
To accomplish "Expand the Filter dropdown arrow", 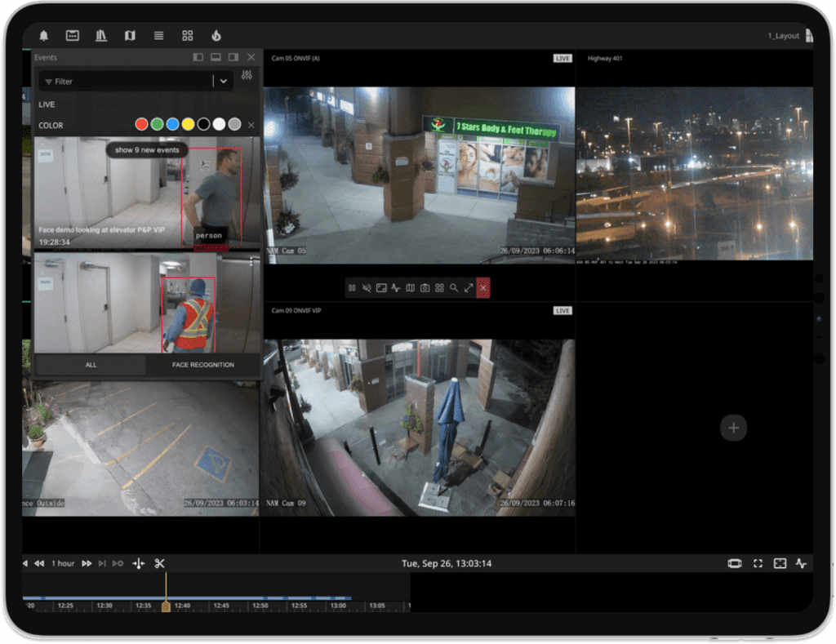I will tap(224, 81).
